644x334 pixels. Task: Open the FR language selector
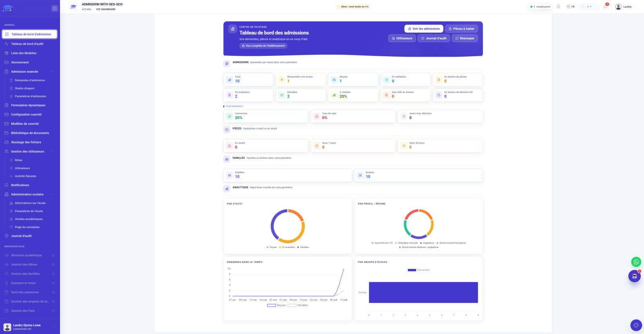[570, 6]
